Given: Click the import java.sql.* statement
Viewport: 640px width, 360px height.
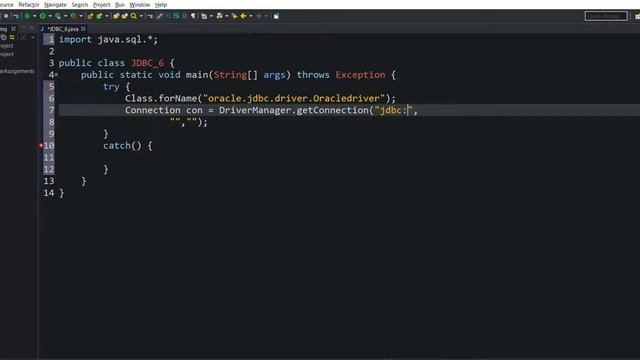Looking at the screenshot, I should (108, 40).
